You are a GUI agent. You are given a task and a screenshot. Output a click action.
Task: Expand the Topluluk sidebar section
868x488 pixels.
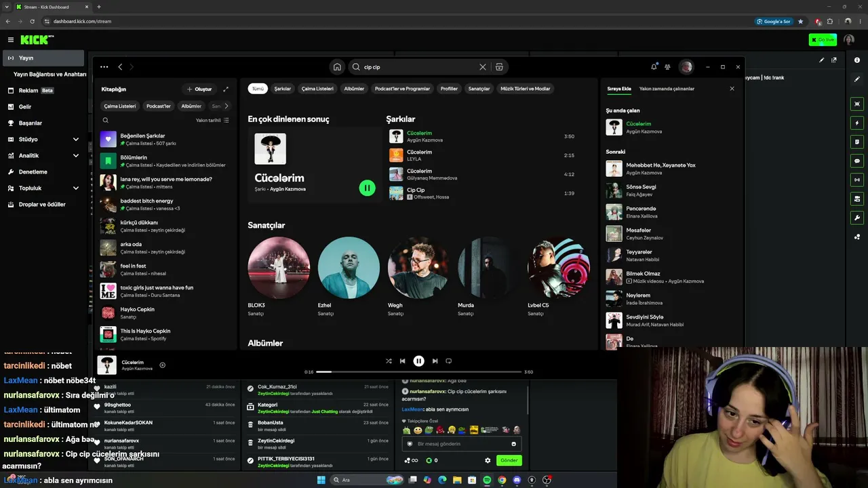76,188
